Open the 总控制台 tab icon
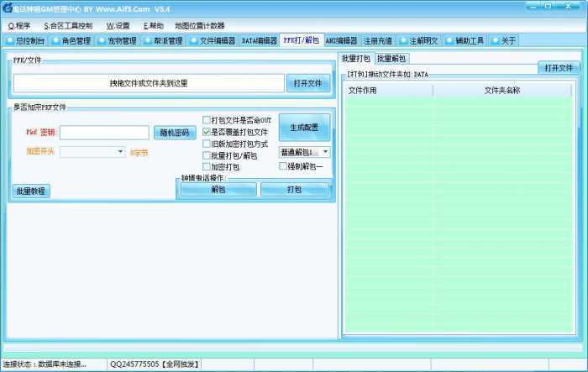The height and width of the screenshot is (372, 588). click(10, 40)
